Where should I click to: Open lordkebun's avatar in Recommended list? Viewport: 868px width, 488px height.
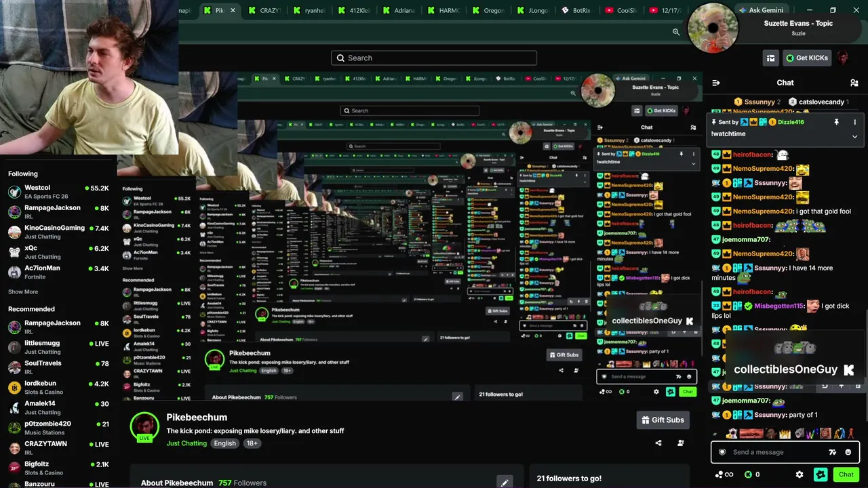(x=14, y=387)
